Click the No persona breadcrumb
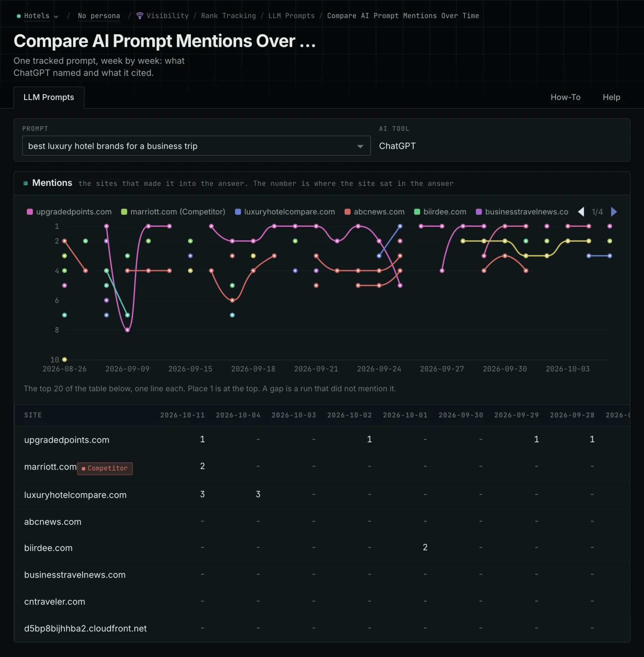This screenshot has height=657, width=644. tap(99, 16)
